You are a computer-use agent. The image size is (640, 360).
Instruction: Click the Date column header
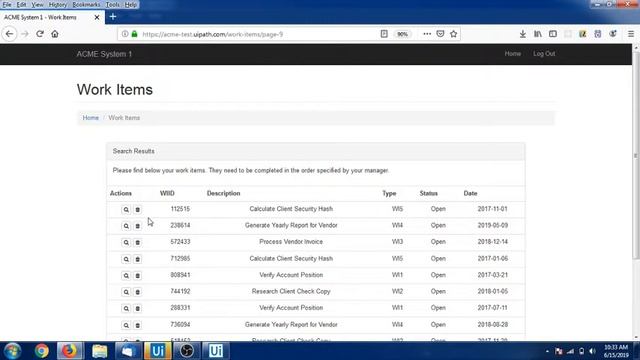click(470, 193)
